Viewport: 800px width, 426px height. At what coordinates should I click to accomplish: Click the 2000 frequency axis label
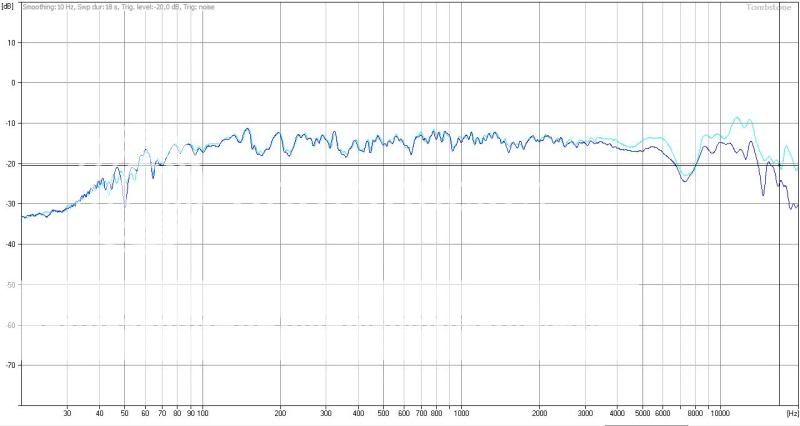pos(539,412)
